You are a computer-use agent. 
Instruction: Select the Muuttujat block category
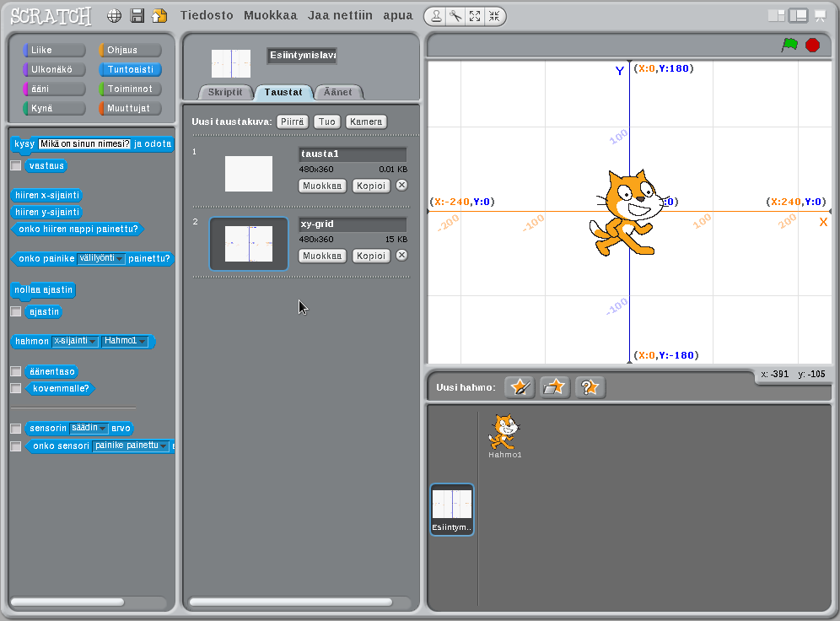click(x=130, y=108)
